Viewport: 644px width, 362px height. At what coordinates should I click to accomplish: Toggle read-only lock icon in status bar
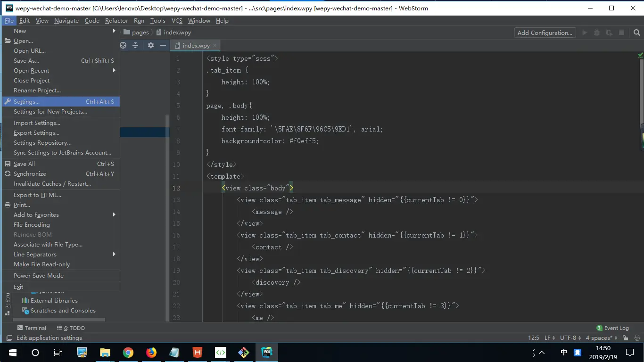point(625,338)
